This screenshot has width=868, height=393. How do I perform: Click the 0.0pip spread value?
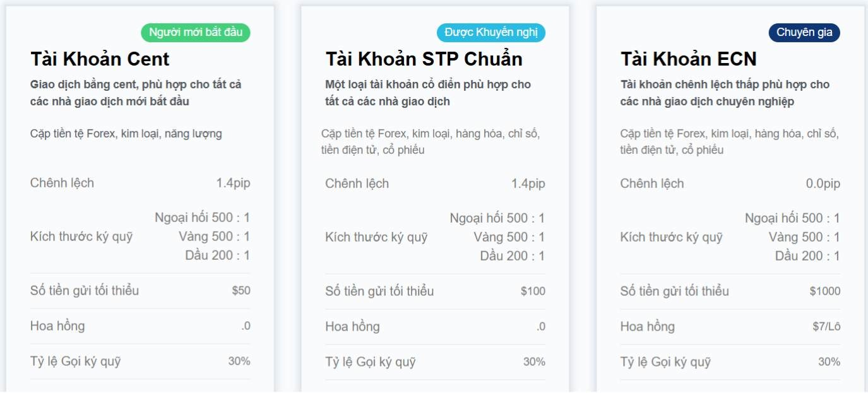coord(823,184)
